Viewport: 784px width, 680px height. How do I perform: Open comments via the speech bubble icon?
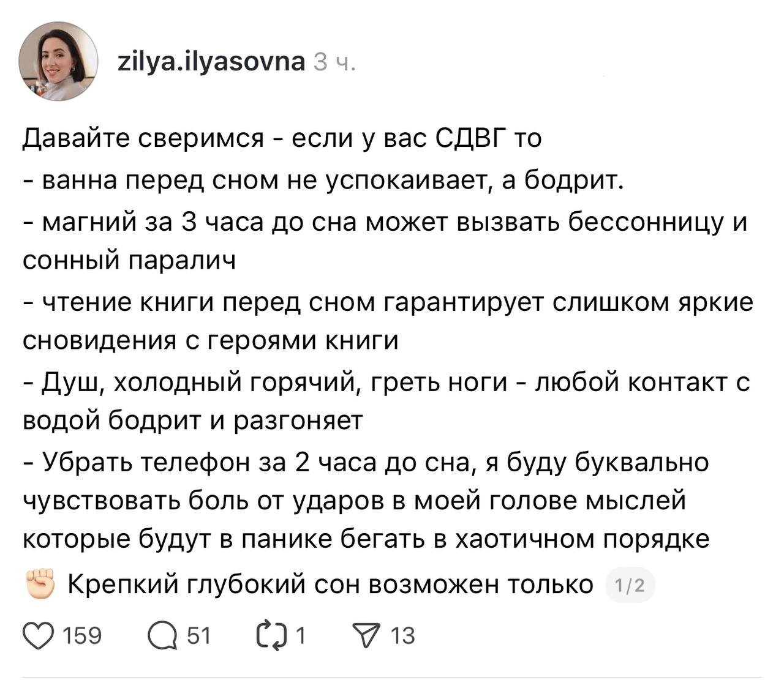[162, 636]
